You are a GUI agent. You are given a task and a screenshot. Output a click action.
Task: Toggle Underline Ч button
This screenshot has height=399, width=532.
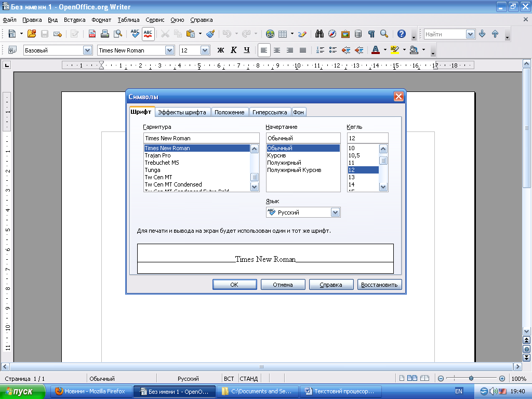[x=247, y=50]
